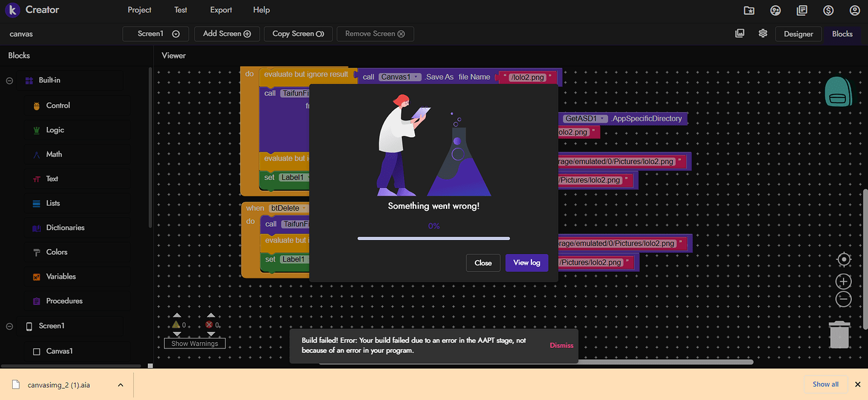Switch to the Designer view
The width and height of the screenshot is (868, 400).
[x=798, y=34]
